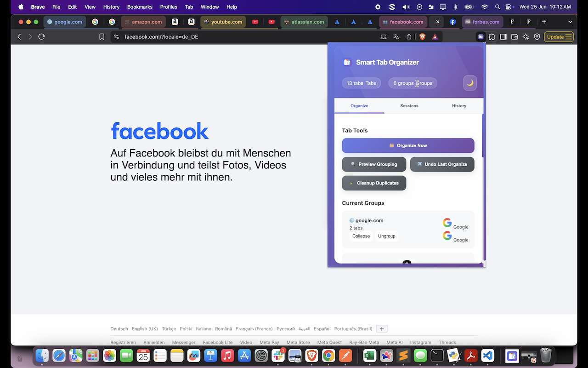Click the Spotlight search icon in menu bar
The image size is (588, 368).
pos(498,7)
